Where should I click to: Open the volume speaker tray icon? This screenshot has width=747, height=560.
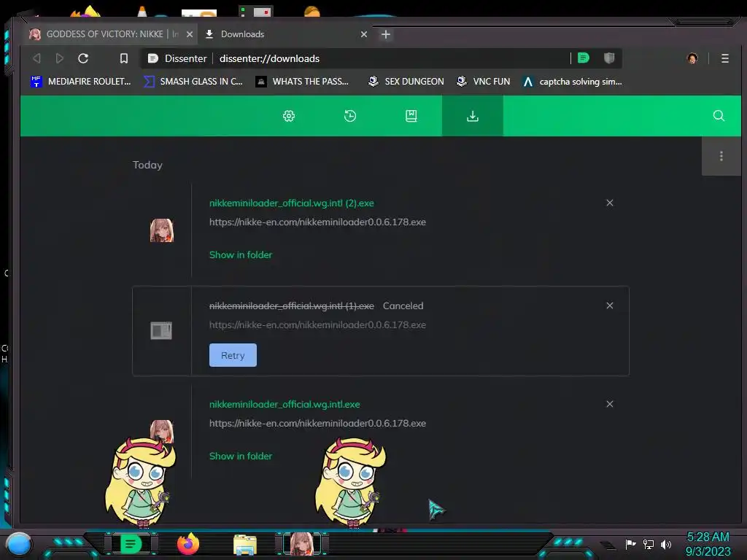pos(666,544)
